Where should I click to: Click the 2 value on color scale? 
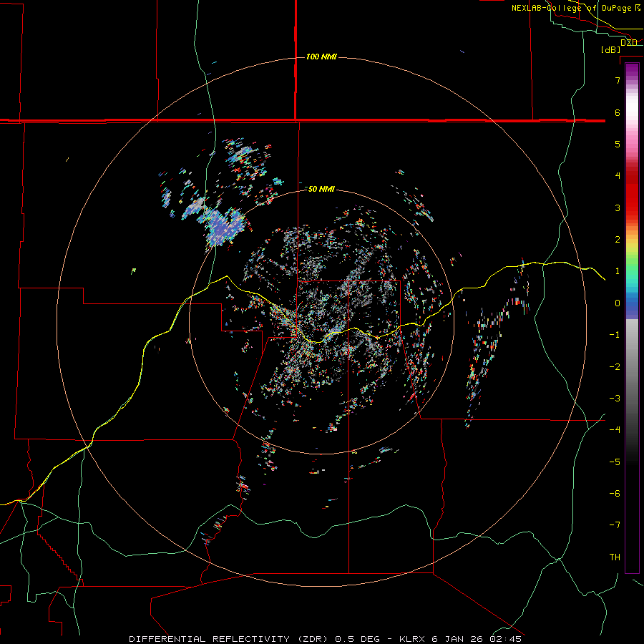point(618,240)
